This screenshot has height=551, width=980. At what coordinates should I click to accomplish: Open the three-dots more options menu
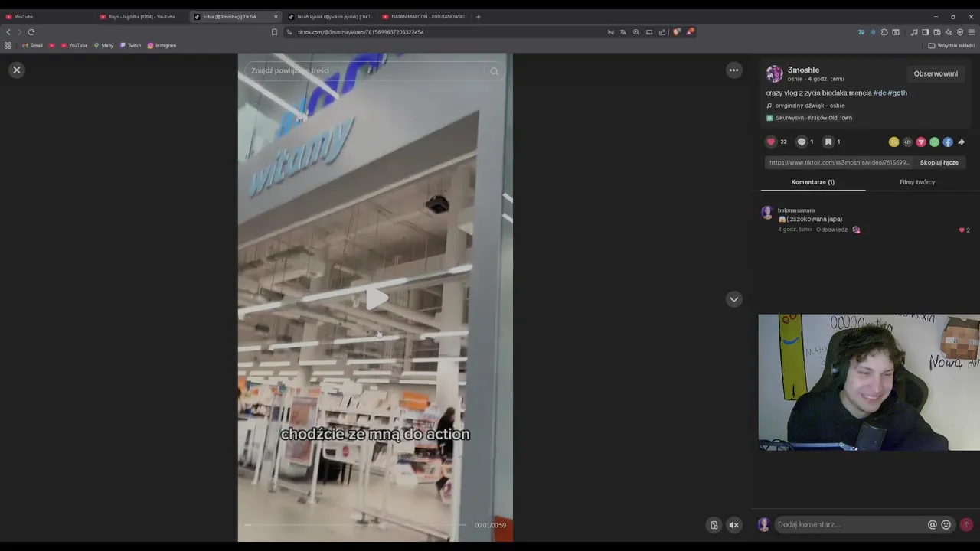tap(733, 70)
